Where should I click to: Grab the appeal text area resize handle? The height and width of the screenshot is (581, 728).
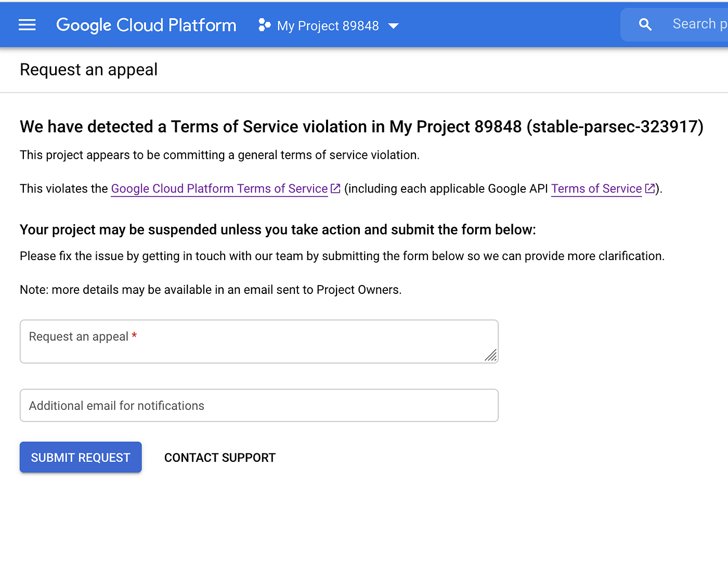click(491, 355)
